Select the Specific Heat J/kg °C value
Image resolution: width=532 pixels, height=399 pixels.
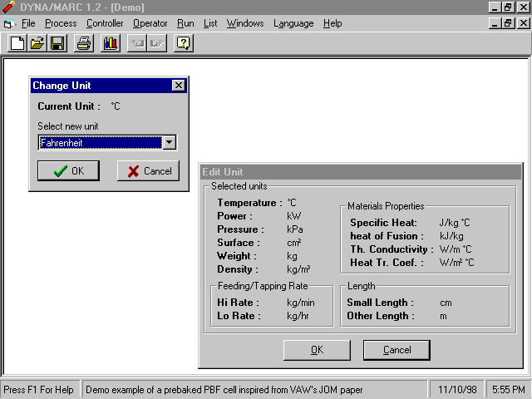point(455,223)
